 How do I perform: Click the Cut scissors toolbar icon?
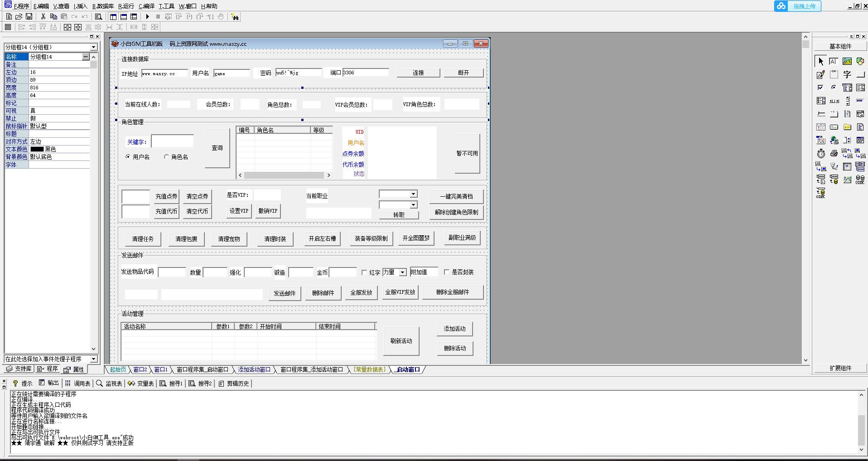pyautogui.click(x=43, y=16)
